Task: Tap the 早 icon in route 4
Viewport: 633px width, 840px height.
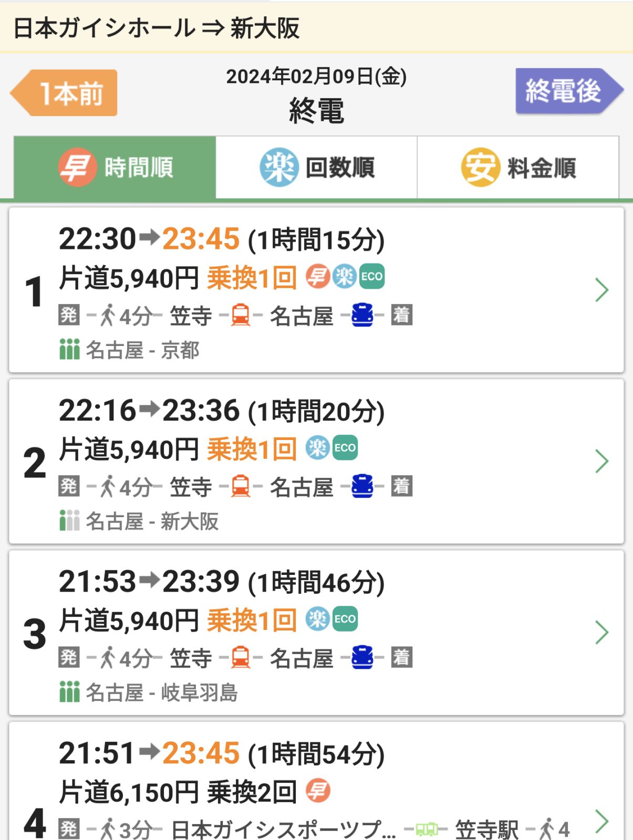Action: pos(318,791)
